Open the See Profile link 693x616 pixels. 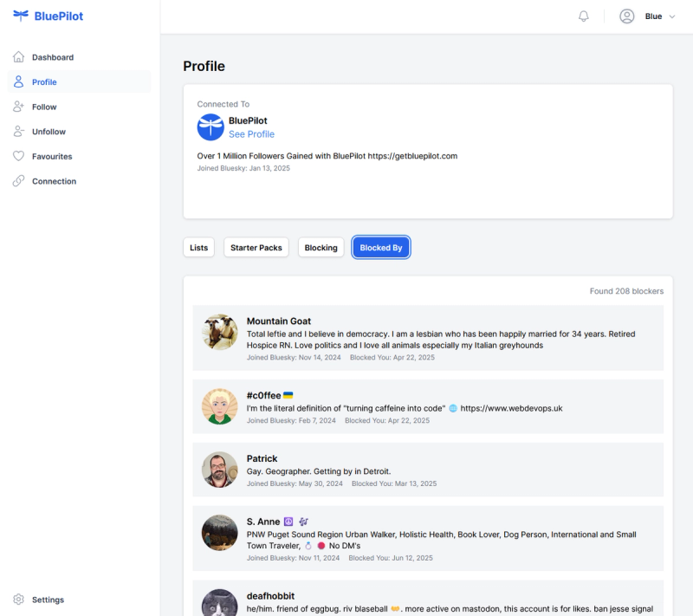(251, 134)
